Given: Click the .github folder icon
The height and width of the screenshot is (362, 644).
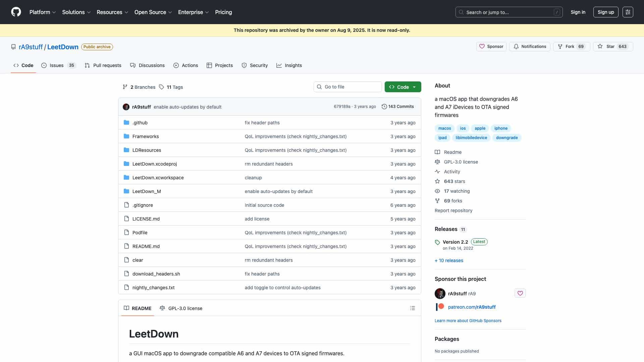Looking at the screenshot, I should point(126,123).
